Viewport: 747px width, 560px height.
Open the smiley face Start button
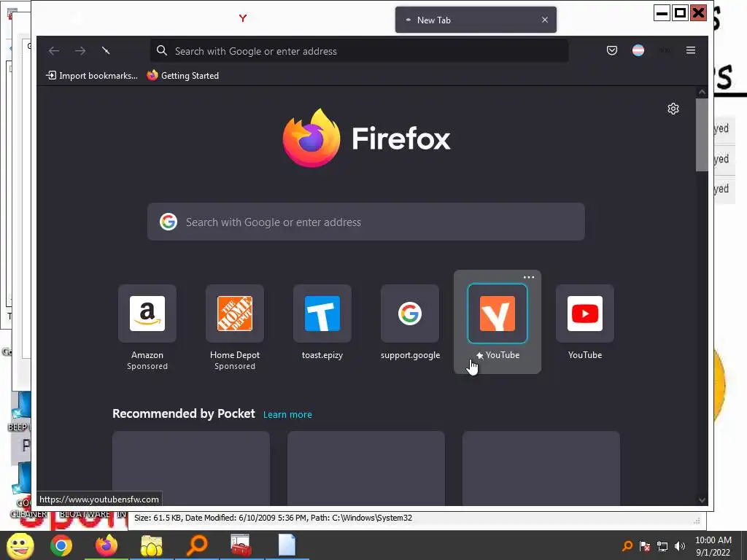(20, 545)
